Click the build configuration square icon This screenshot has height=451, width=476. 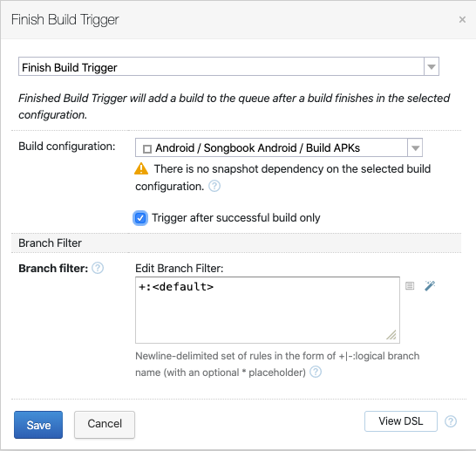[147, 149]
